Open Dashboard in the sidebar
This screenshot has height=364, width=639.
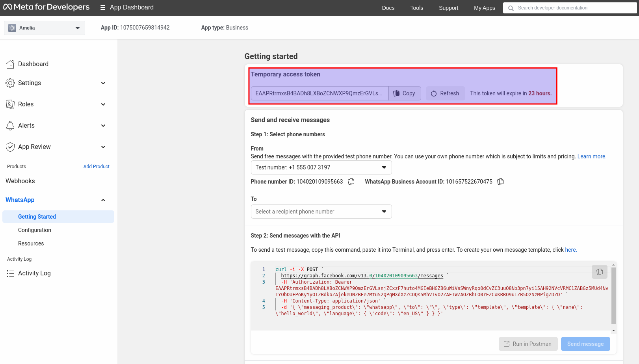(x=33, y=64)
